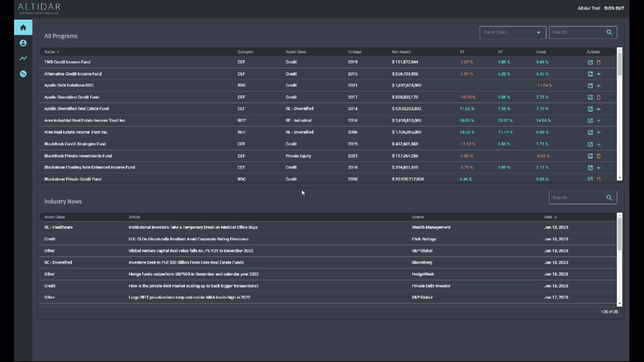This screenshot has width=644, height=362.
Task: Open BlackRock Credit Strategies Fund details icon
Action: pyautogui.click(x=590, y=144)
